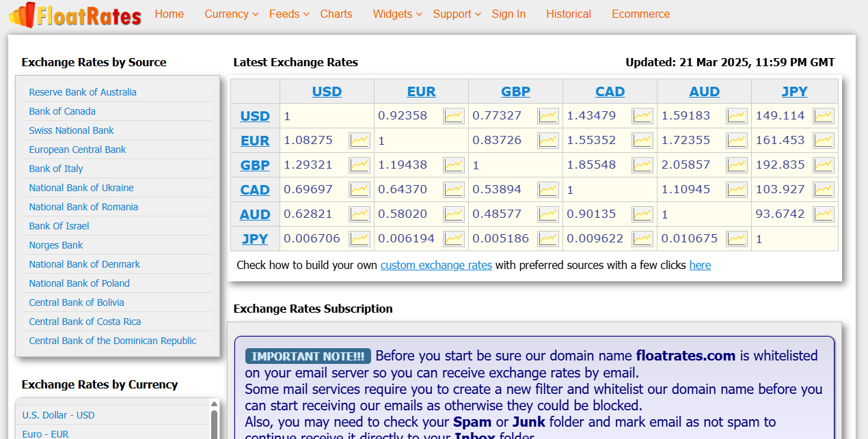
Task: Follow the 'here' link below the table
Action: (700, 265)
